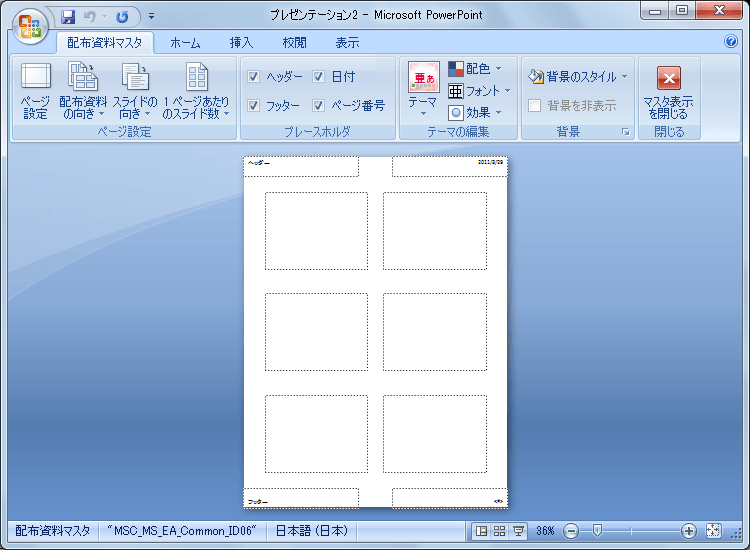Click 日本語 (日本) language status
750x550 pixels.
pos(312,531)
